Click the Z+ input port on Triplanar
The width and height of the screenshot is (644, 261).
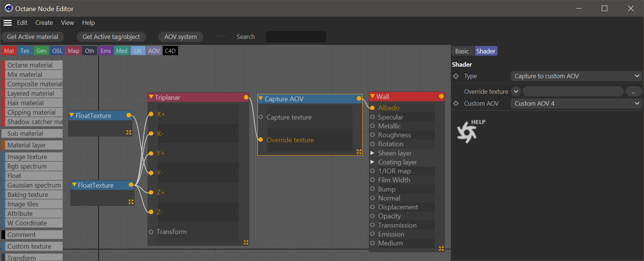click(x=151, y=192)
